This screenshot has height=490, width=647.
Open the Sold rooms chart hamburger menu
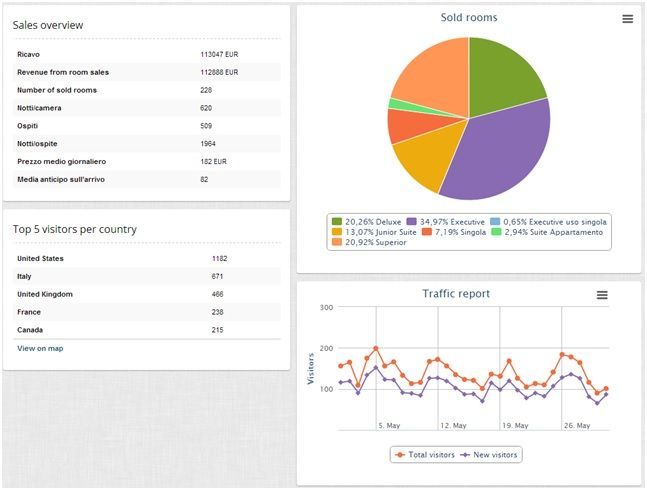[x=627, y=19]
